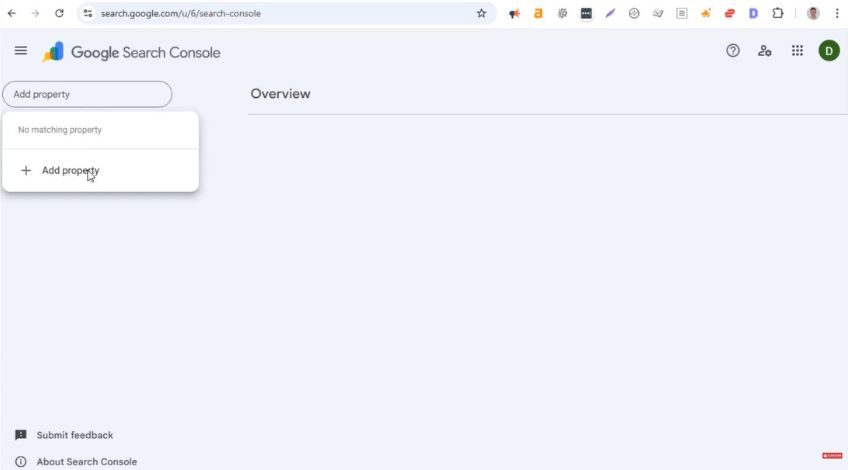The height and width of the screenshot is (470, 848).
Task: Click the About info circle icon
Action: tap(21, 461)
